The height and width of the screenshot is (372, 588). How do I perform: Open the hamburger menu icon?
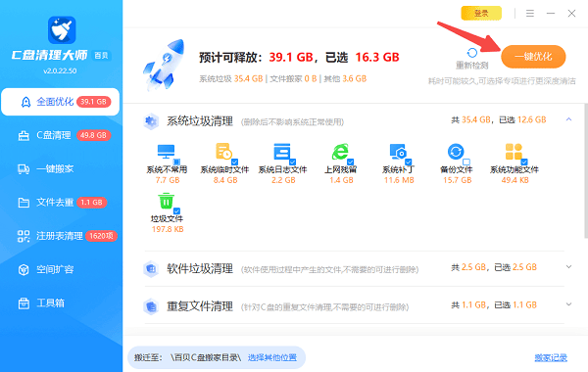530,14
